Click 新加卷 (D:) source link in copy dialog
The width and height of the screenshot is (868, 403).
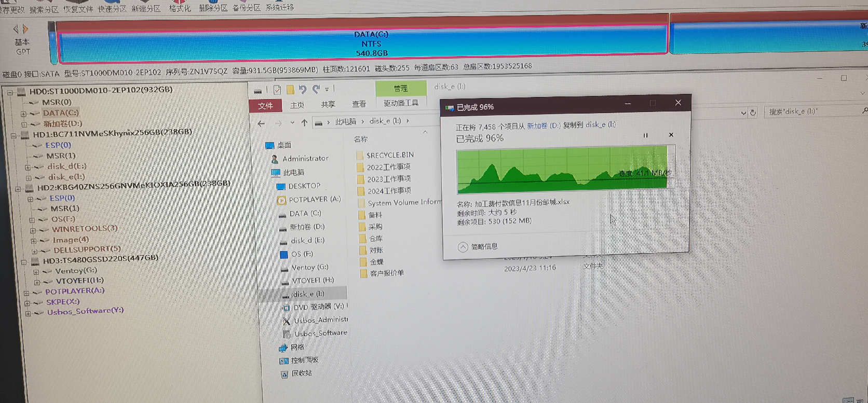pos(544,126)
